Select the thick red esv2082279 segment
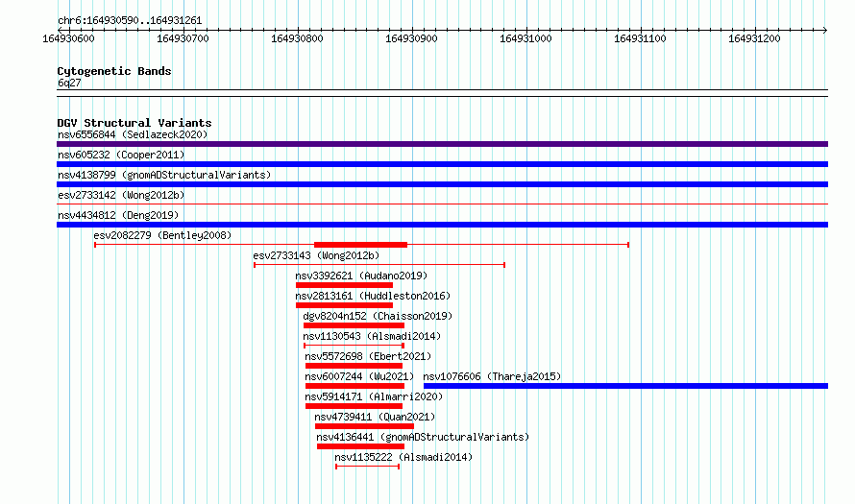Viewport: 855px width, 504px height. pos(360,245)
